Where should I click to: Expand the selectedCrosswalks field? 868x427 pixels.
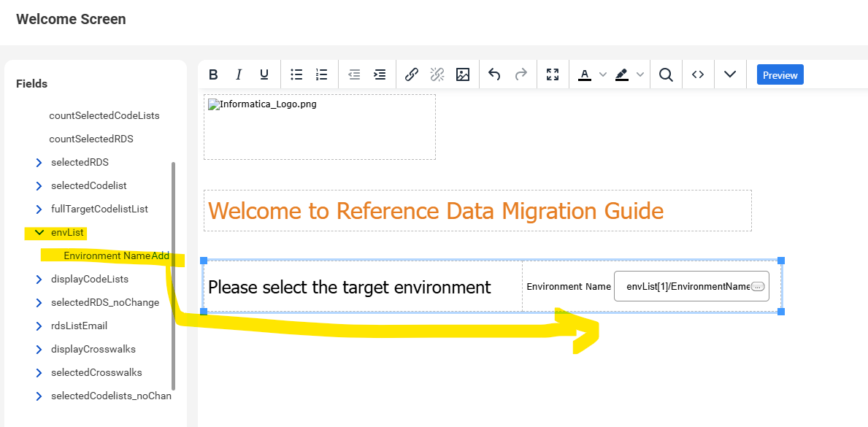[x=39, y=373]
